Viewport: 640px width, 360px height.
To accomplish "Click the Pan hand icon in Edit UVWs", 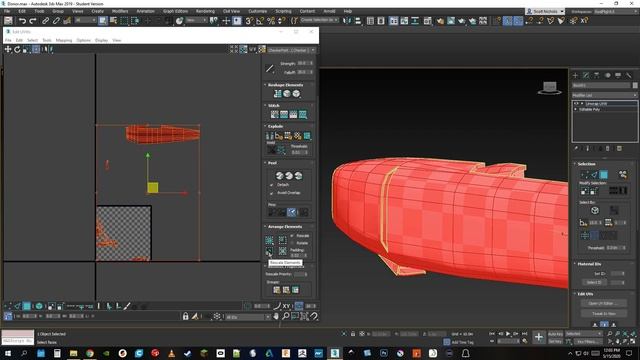I will point(276,316).
